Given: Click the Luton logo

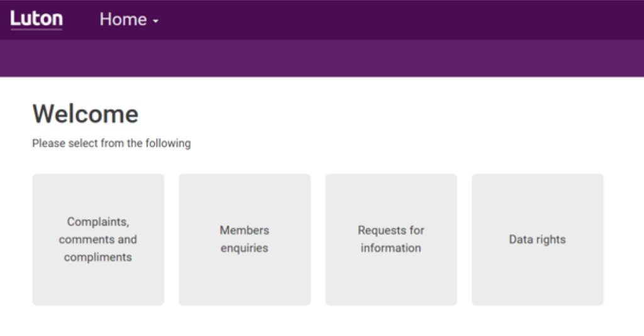Looking at the screenshot, I should point(36,19).
